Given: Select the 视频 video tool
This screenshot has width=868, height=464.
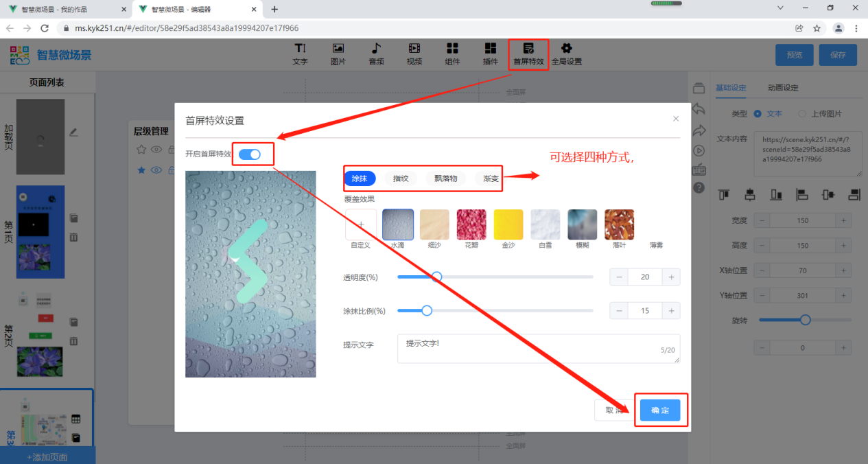Looking at the screenshot, I should (x=414, y=54).
